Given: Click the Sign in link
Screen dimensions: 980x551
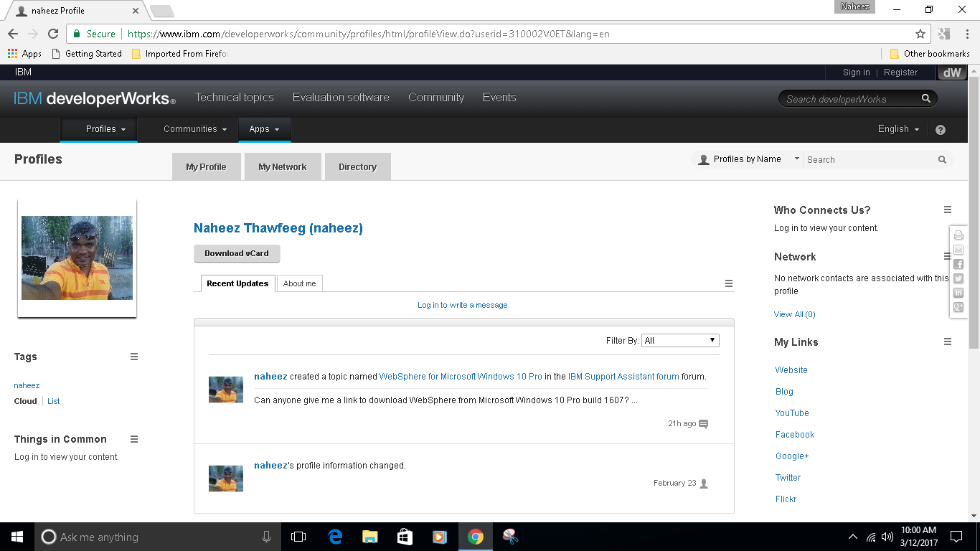Looking at the screenshot, I should (x=857, y=72).
